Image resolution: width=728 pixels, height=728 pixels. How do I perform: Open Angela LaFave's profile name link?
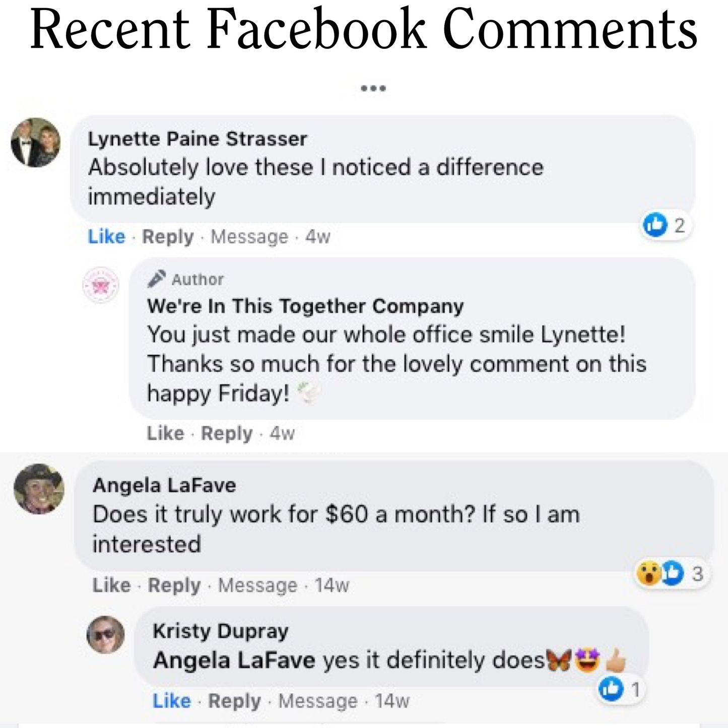click(x=164, y=485)
